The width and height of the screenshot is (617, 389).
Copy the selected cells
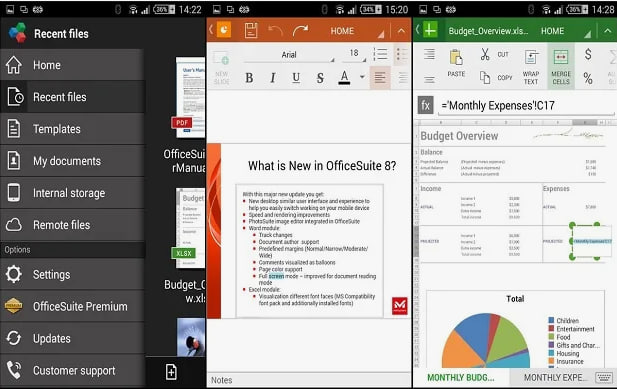(x=495, y=77)
